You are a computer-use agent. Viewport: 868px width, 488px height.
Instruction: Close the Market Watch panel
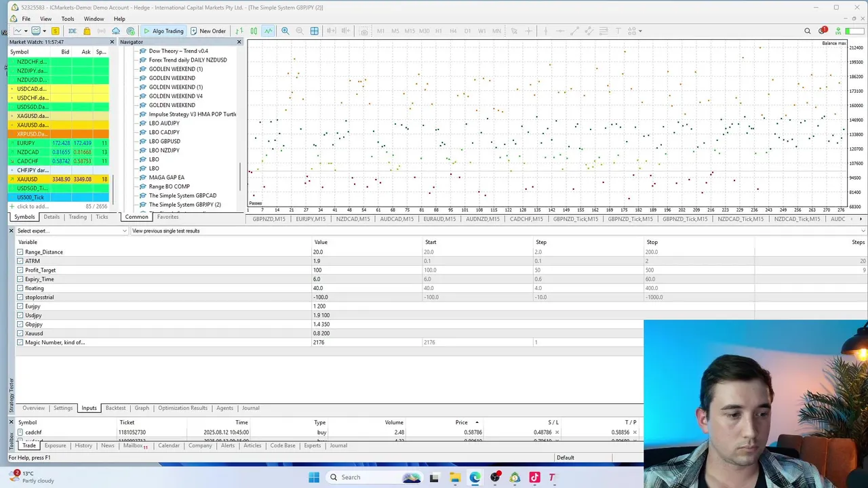(x=112, y=42)
